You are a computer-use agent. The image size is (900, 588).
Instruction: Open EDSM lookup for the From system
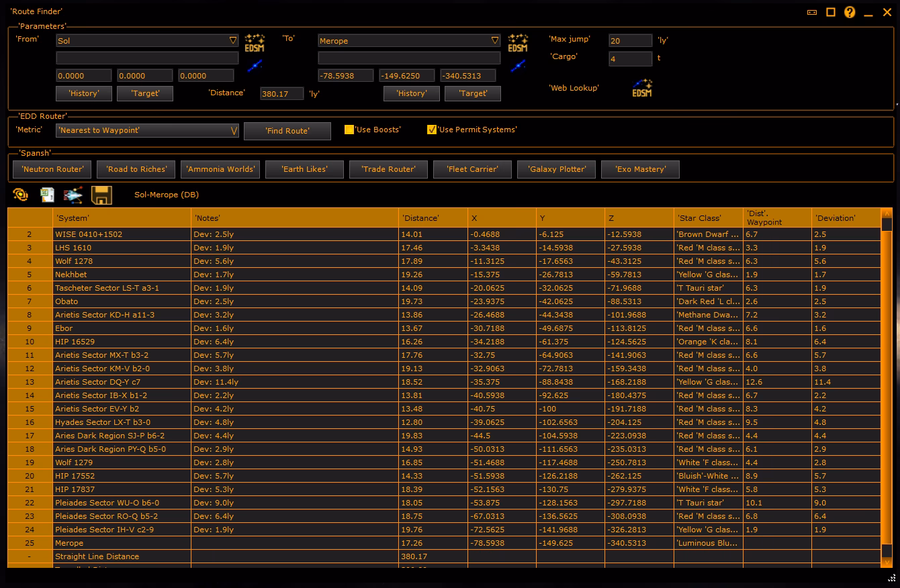(x=255, y=43)
